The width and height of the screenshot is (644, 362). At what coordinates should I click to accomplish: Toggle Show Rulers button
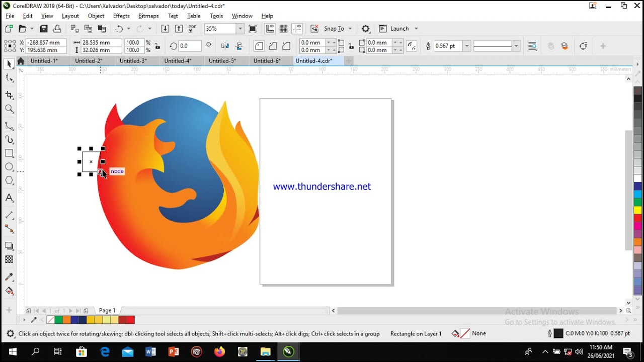pyautogui.click(x=270, y=29)
